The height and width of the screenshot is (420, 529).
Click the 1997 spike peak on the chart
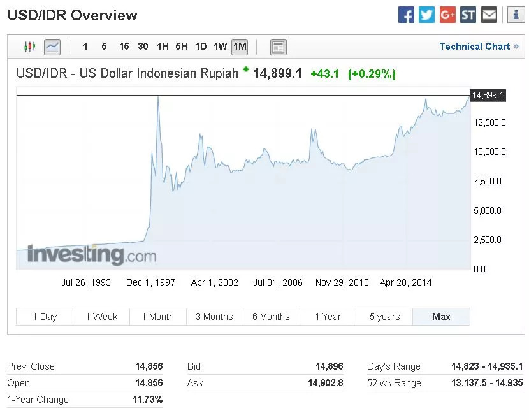(158, 98)
